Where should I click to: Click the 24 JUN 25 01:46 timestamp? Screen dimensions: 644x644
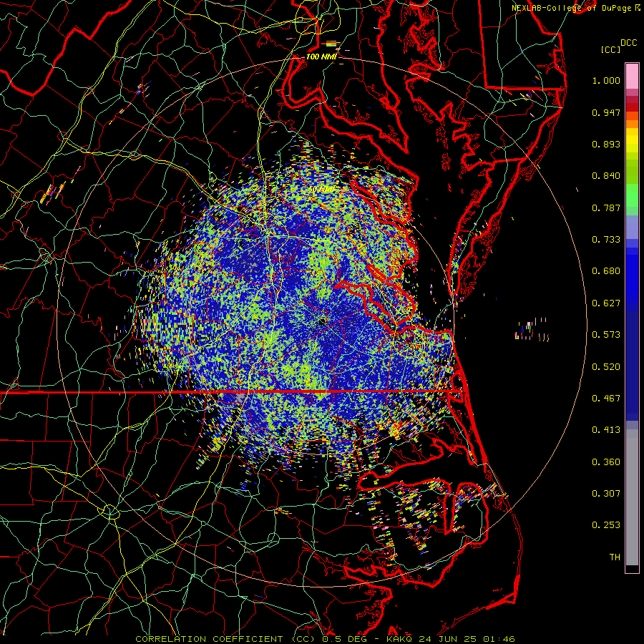pos(467,639)
